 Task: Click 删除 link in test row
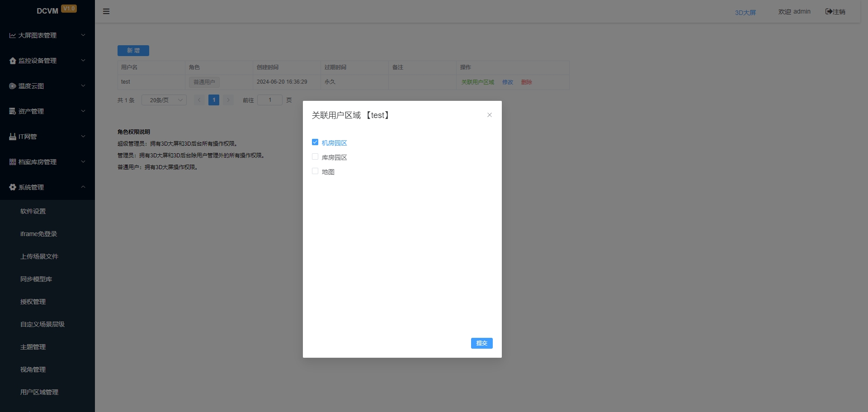pyautogui.click(x=527, y=82)
